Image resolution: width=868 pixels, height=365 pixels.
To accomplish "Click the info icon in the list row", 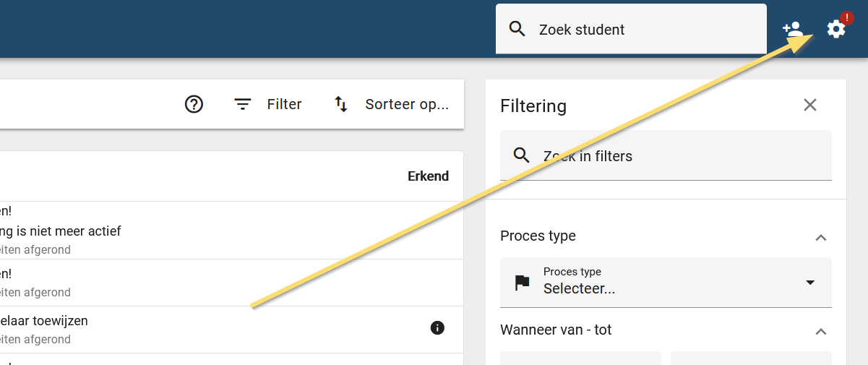I will [x=437, y=328].
